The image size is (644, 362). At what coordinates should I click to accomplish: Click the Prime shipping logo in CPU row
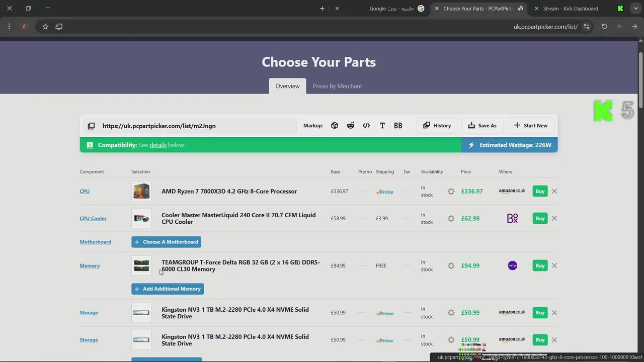tap(385, 192)
